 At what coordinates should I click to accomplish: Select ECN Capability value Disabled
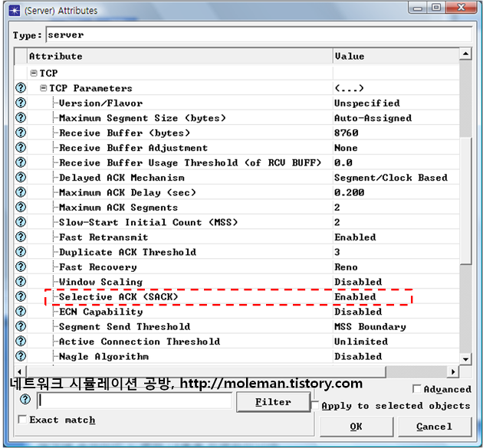point(358,312)
